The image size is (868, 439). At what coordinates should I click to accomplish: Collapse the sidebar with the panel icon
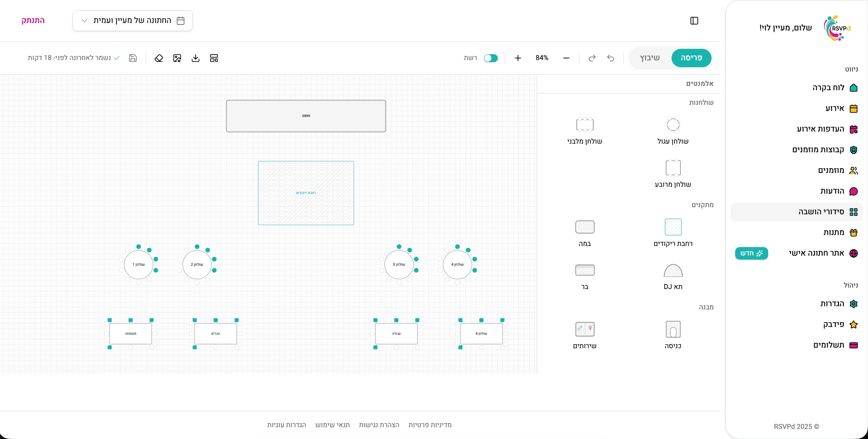[694, 20]
